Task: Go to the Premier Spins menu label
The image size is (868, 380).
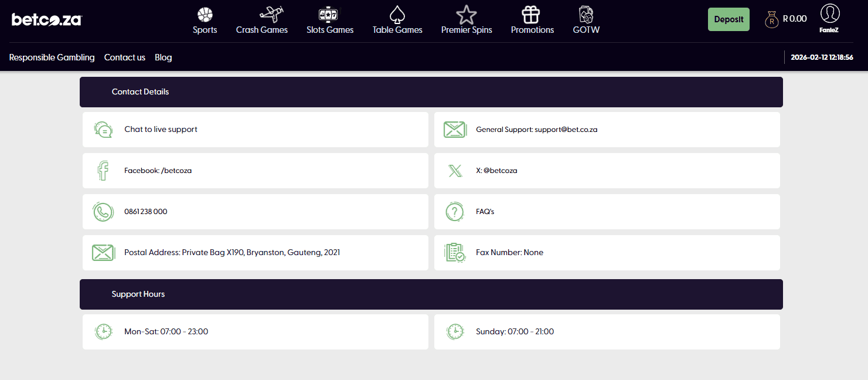Action: click(467, 30)
